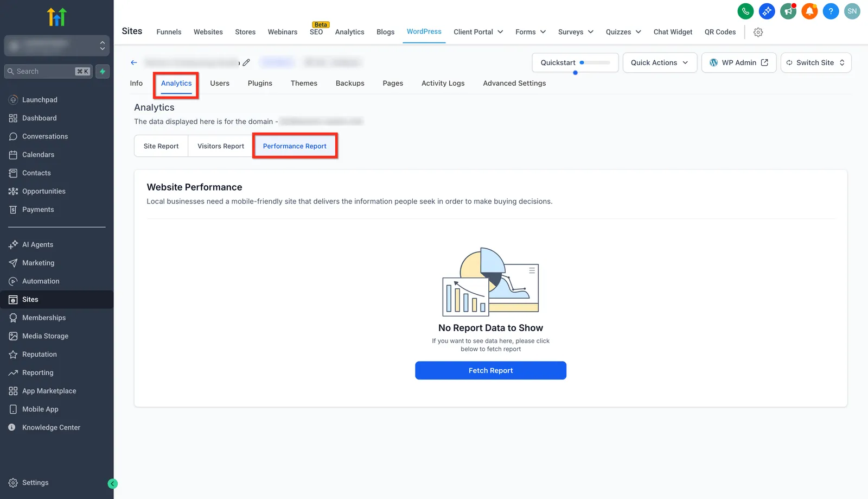Collapse sidebar with green chevron icon
The width and height of the screenshot is (868, 499).
[x=113, y=484]
